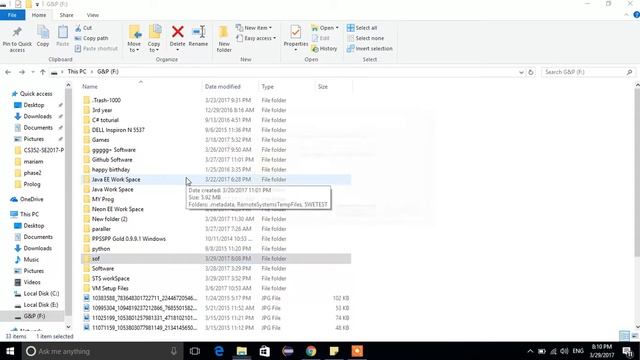Click the Search G&P (F:) box

coord(588,72)
